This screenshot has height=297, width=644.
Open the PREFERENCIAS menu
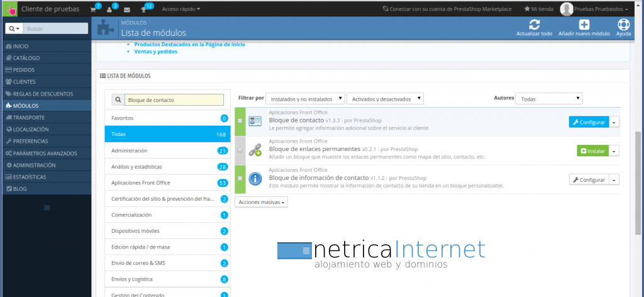(x=47, y=142)
